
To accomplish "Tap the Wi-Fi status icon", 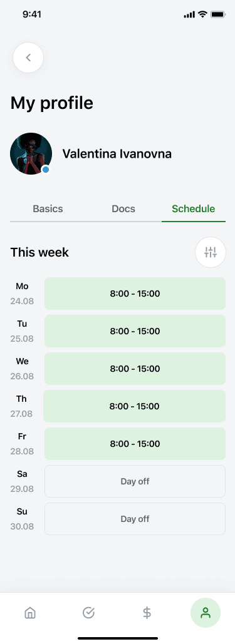I will click(202, 14).
